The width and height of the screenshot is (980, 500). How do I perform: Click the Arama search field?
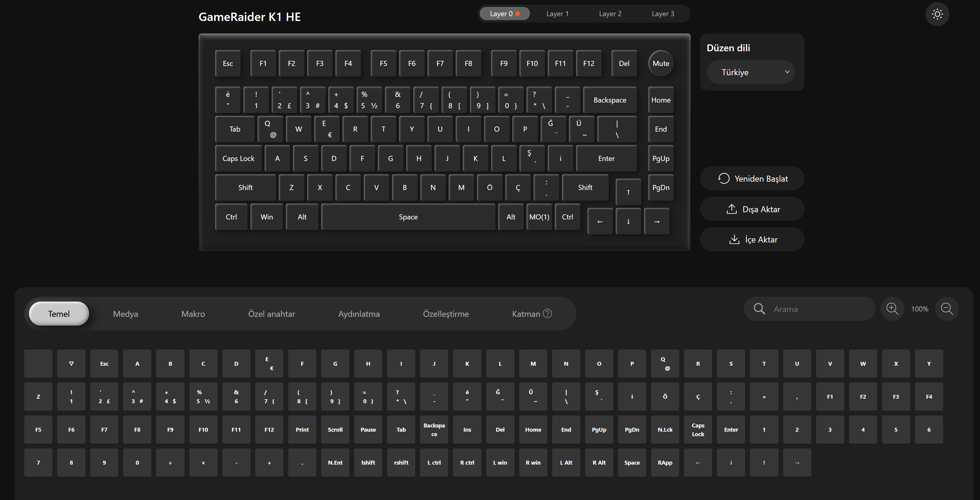pyautogui.click(x=810, y=308)
